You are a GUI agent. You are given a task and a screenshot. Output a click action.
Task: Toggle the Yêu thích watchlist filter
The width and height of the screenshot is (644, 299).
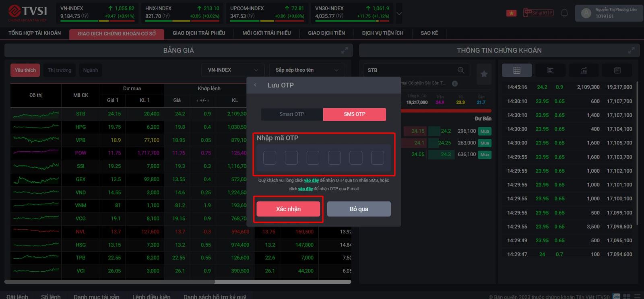coord(25,70)
